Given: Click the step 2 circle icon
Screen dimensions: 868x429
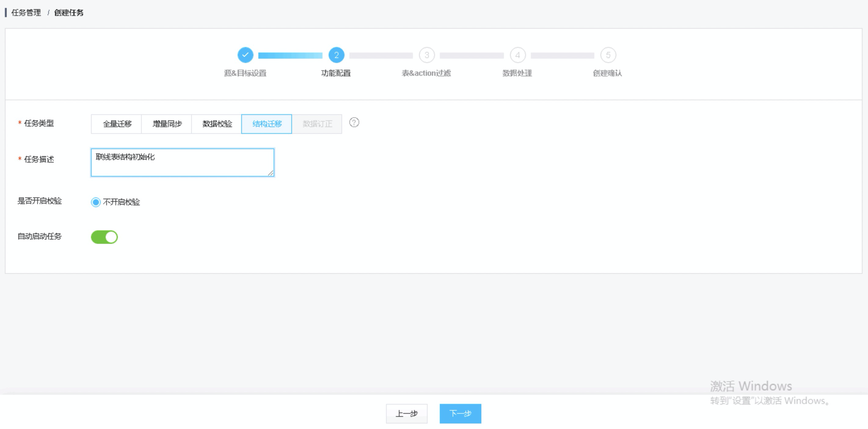Looking at the screenshot, I should (336, 55).
